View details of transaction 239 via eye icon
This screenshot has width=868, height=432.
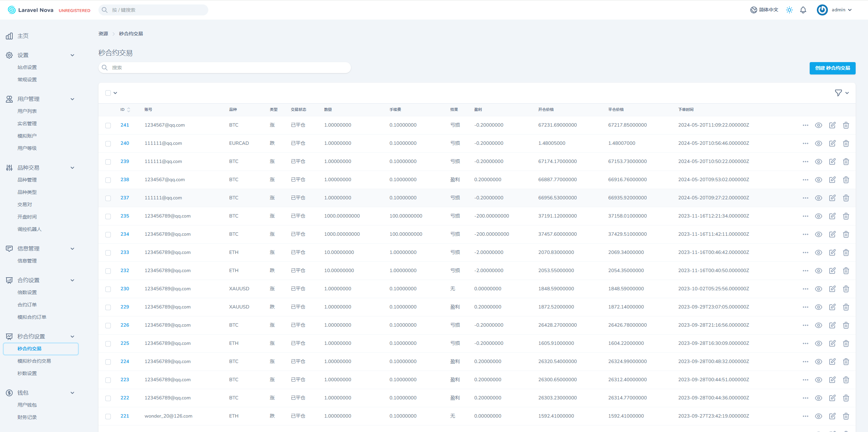click(x=818, y=162)
